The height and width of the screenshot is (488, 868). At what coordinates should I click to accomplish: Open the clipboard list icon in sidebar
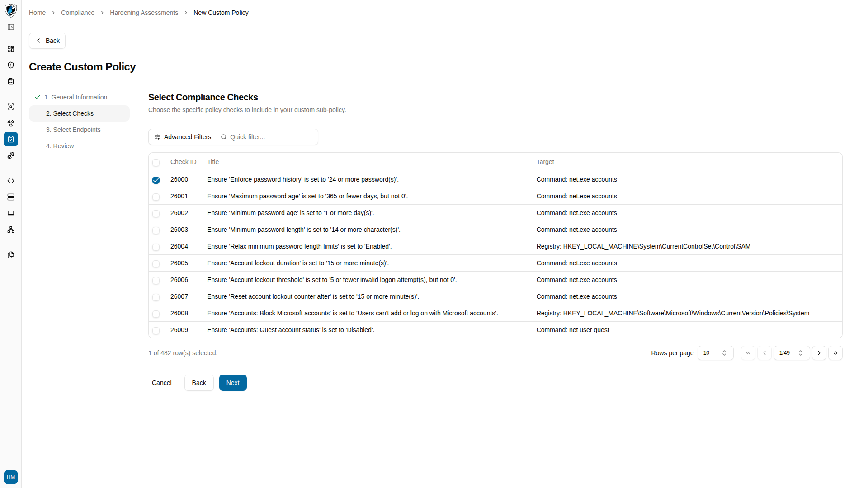pos(11,81)
